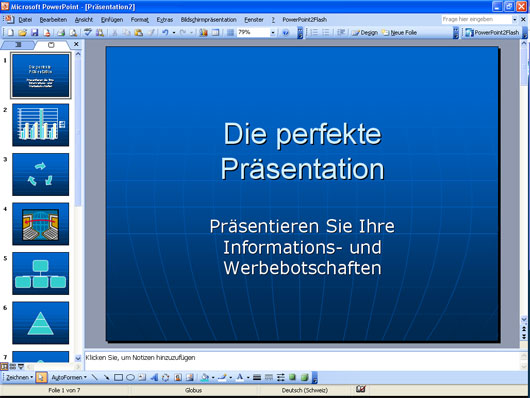Click the Design button
Screen dimensions: 530x398
365,33
